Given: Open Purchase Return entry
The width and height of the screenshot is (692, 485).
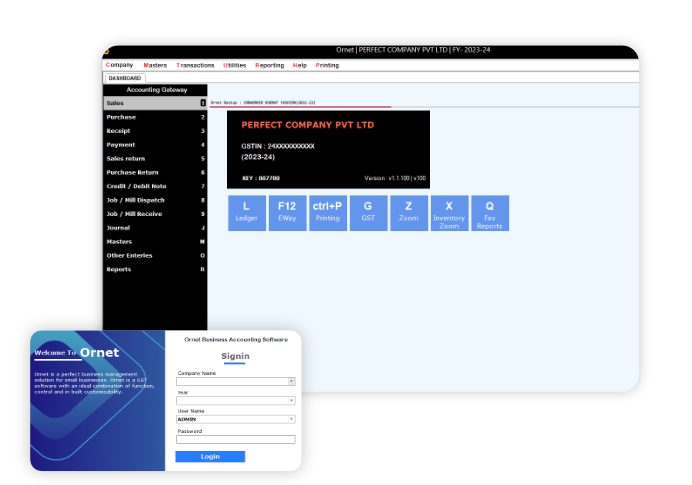Looking at the screenshot, I should pos(155,172).
